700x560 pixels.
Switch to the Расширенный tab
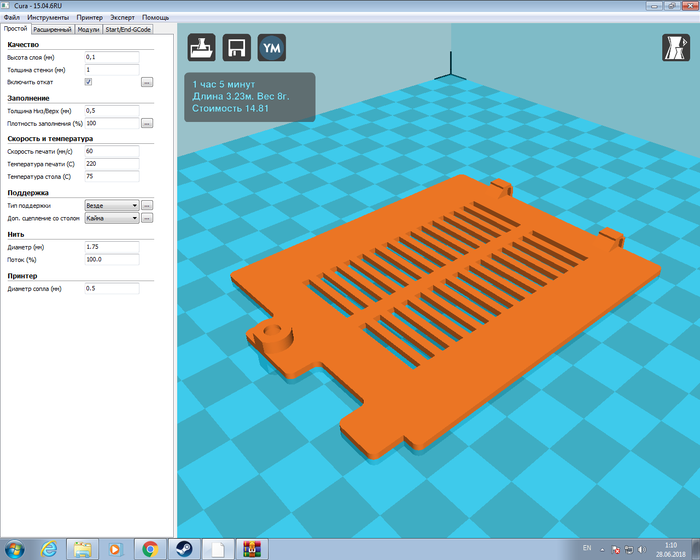(x=53, y=30)
